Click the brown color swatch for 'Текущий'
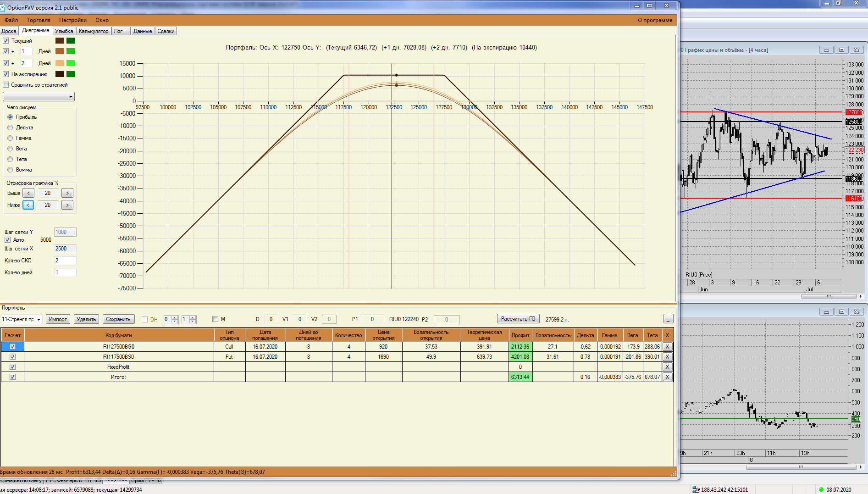 (60, 41)
